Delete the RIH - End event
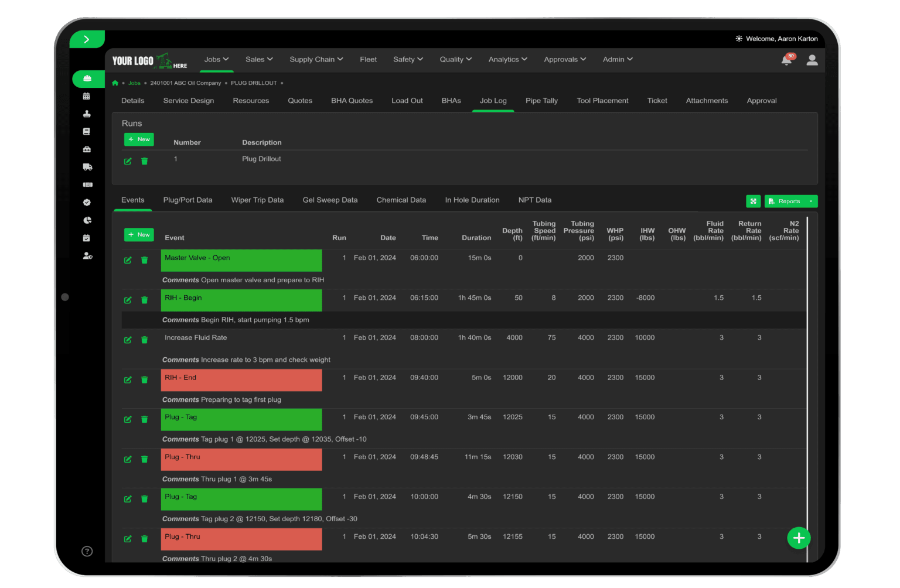 [145, 380]
